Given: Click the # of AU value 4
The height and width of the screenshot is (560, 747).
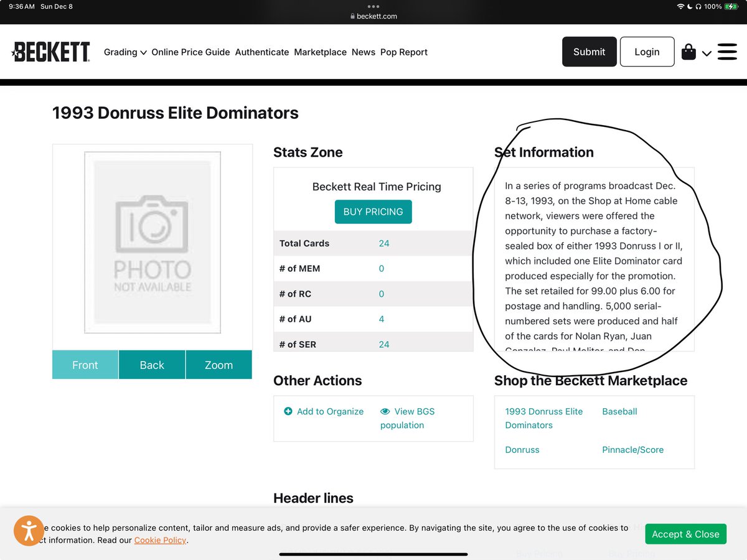Looking at the screenshot, I should pos(382,319).
